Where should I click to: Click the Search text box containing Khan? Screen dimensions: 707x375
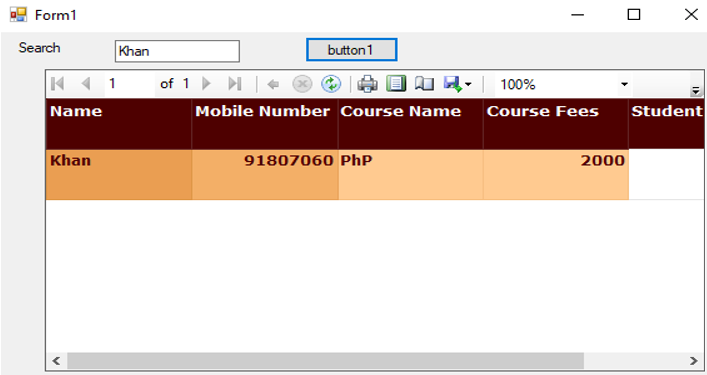[177, 51]
